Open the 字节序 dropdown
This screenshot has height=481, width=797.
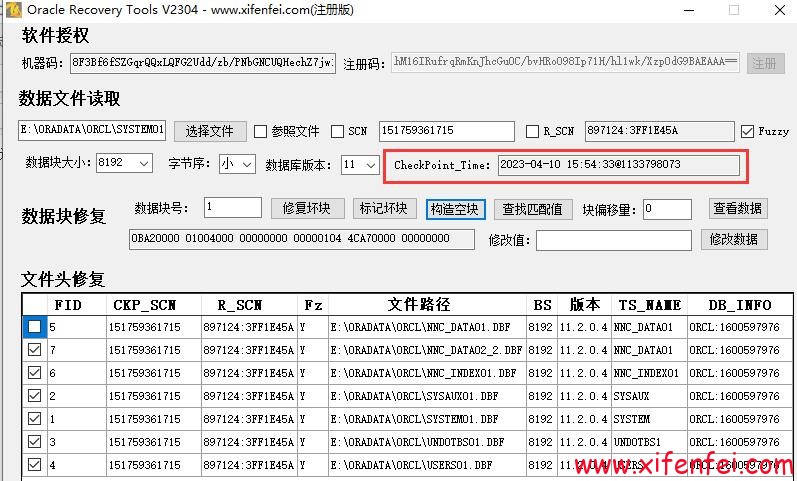(x=237, y=164)
